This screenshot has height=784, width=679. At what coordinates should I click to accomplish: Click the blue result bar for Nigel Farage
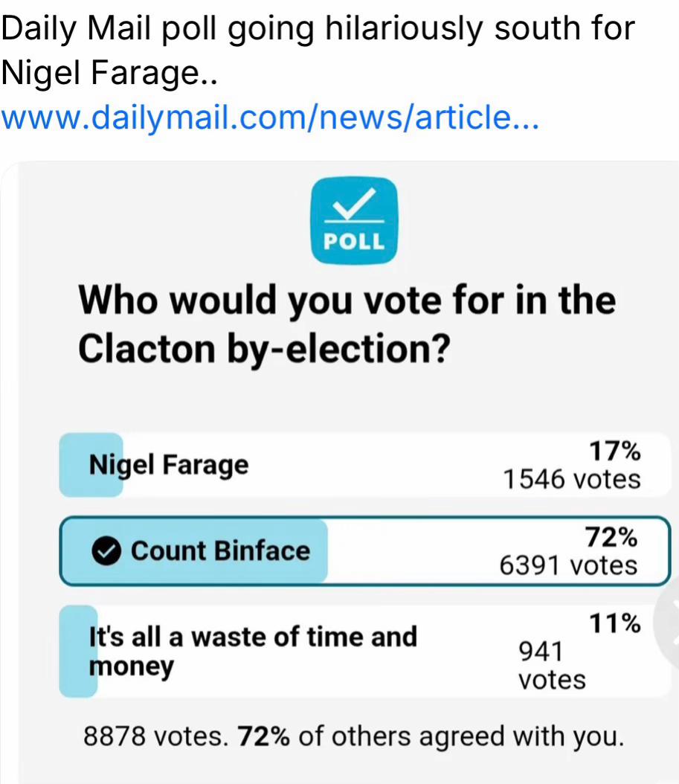tap(91, 465)
